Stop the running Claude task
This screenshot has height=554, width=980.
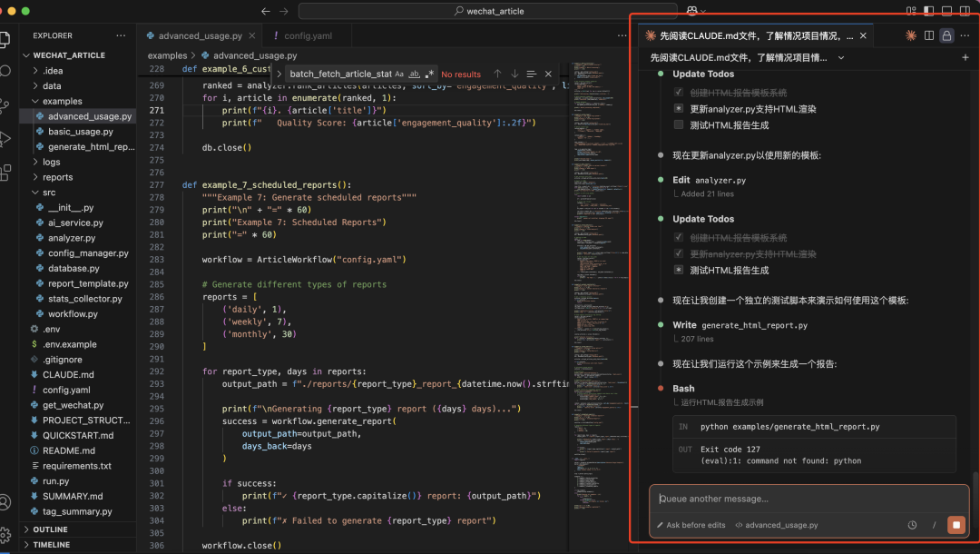coord(956,525)
